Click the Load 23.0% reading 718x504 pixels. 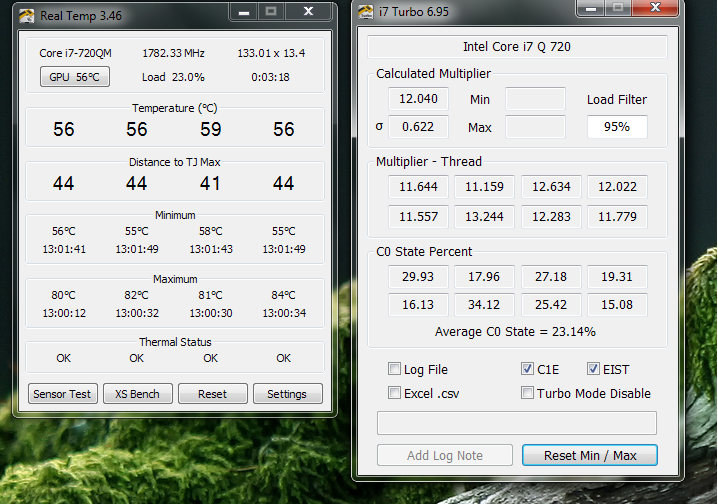[x=173, y=77]
